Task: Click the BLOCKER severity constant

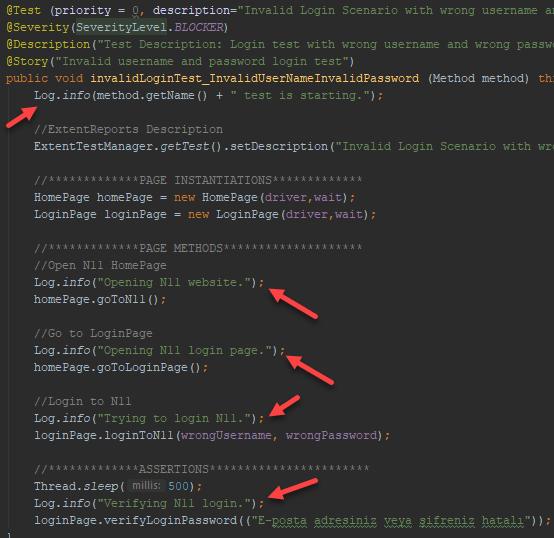Action: [x=199, y=28]
